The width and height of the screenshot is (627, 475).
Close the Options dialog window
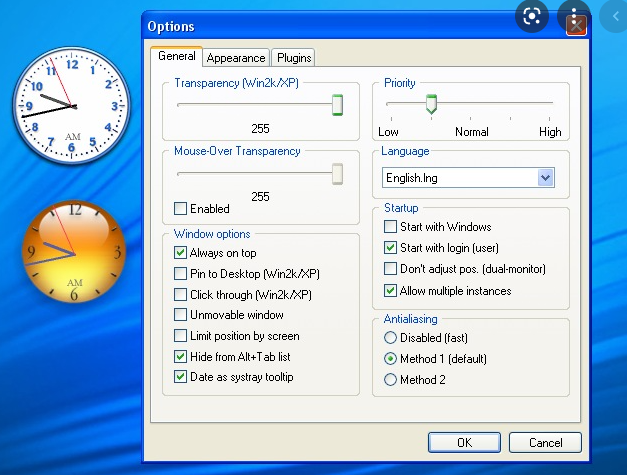[577, 26]
